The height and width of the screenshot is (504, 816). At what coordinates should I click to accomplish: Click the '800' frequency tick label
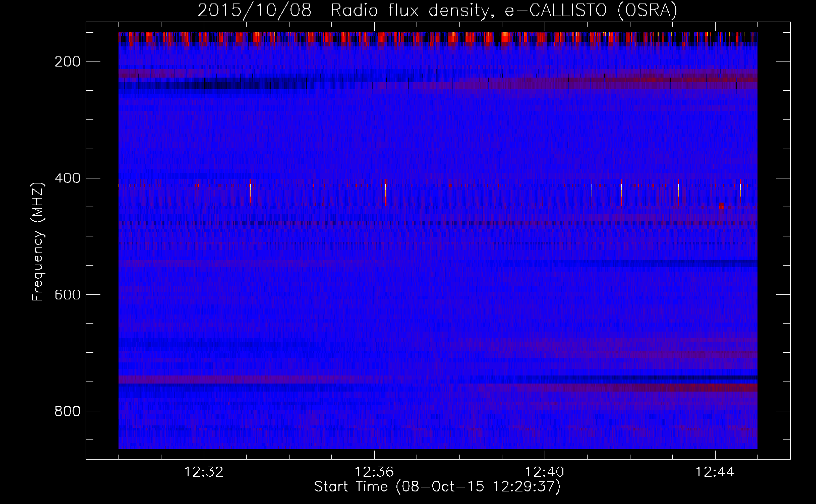[68, 411]
